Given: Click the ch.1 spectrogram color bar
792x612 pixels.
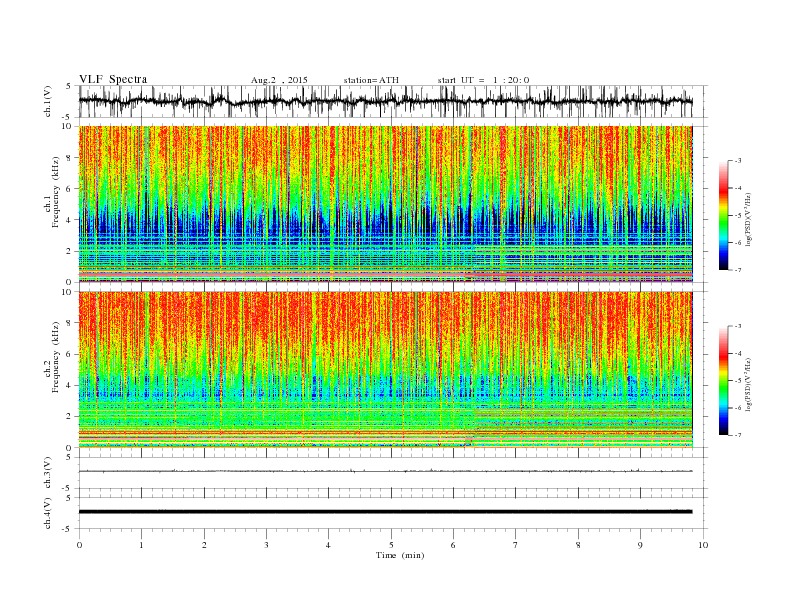Looking at the screenshot, I should [x=723, y=215].
